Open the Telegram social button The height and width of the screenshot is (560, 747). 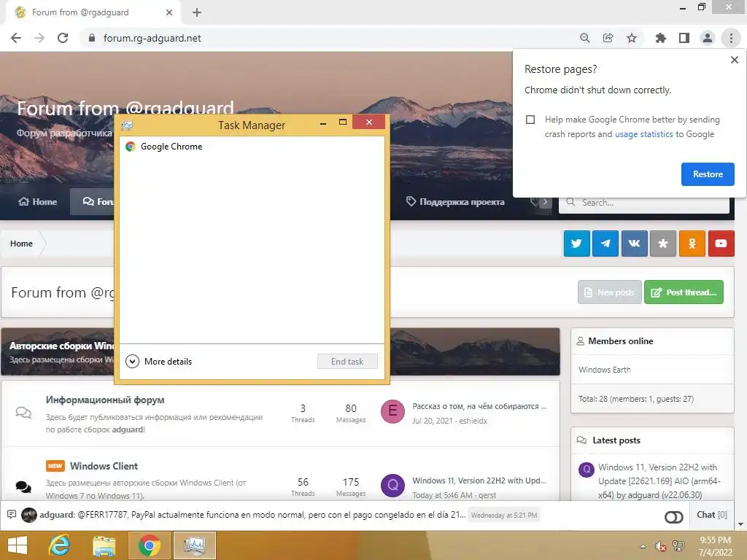click(605, 244)
